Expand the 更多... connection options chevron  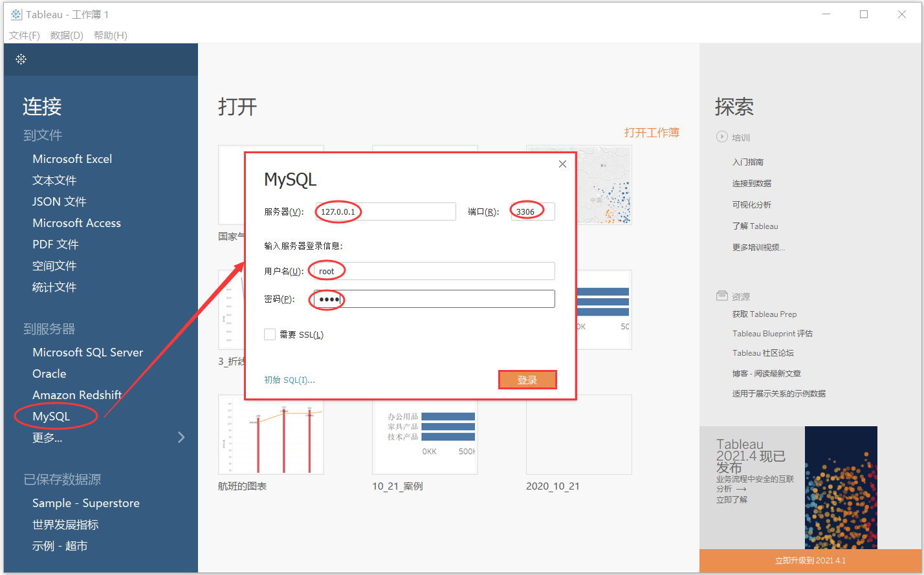181,437
